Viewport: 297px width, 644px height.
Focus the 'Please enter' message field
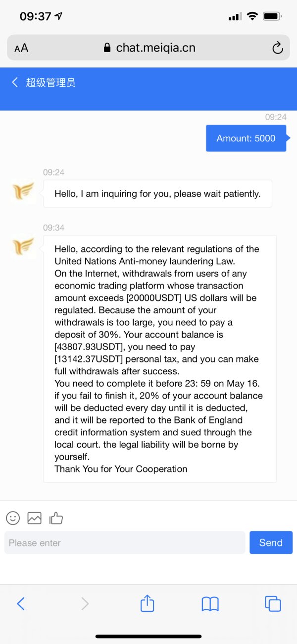point(125,542)
